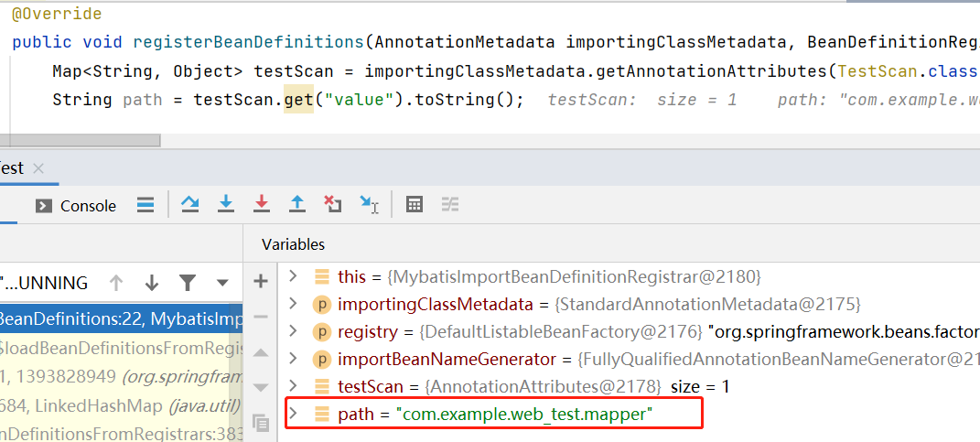Click the Drop Frame icon

pyautogui.click(x=333, y=205)
